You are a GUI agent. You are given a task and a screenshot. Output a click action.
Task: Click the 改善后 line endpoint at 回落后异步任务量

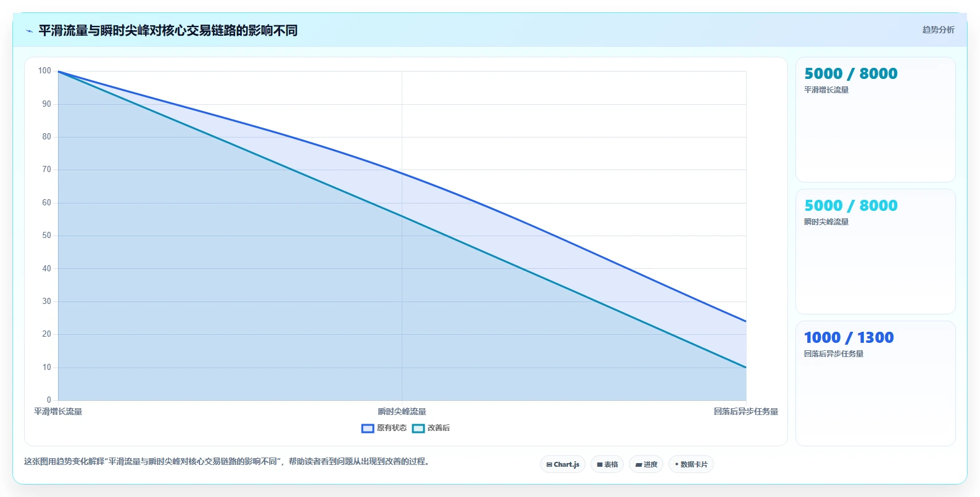745,368
